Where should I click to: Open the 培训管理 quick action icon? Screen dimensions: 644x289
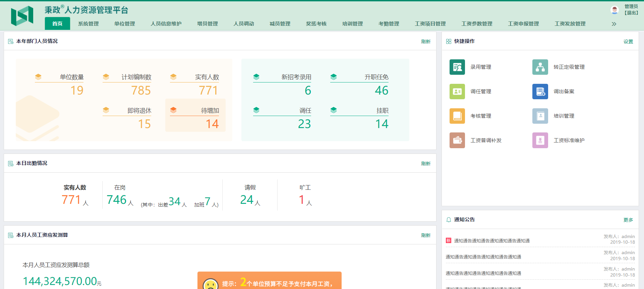point(540,116)
